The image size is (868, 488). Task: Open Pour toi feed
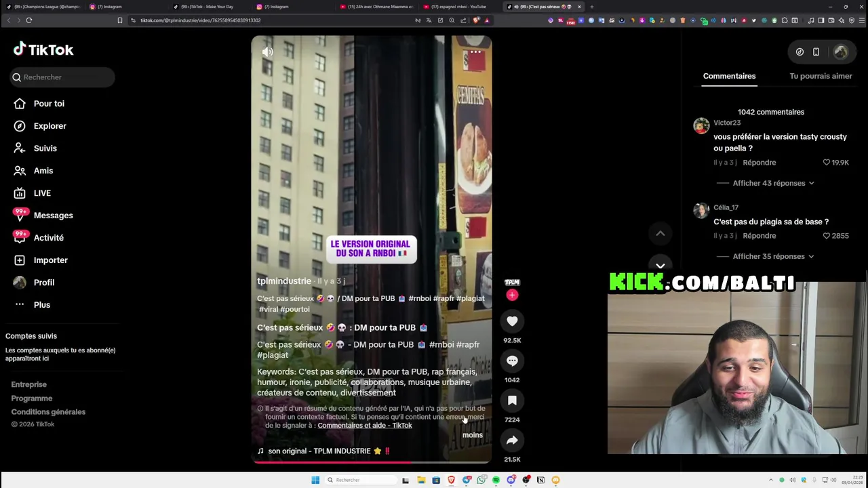click(x=39, y=104)
